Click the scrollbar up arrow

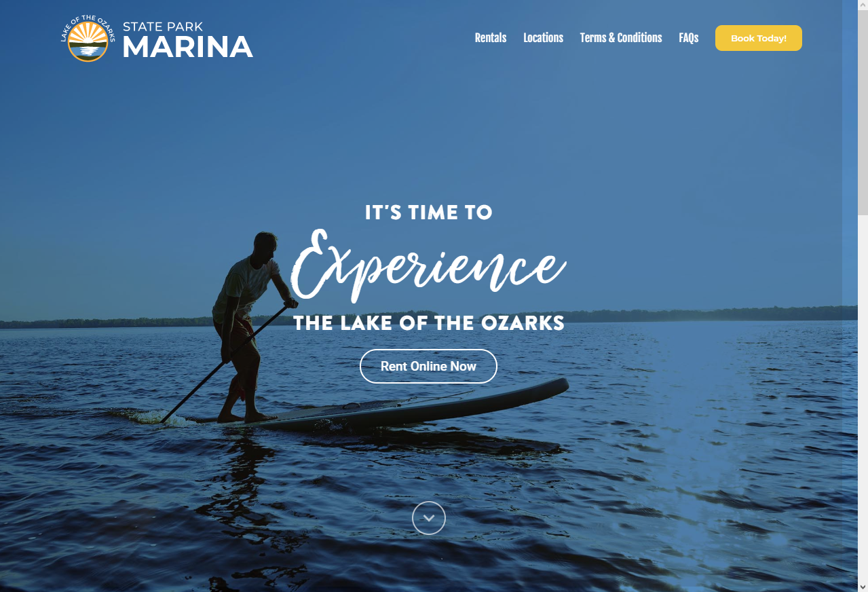point(863,5)
